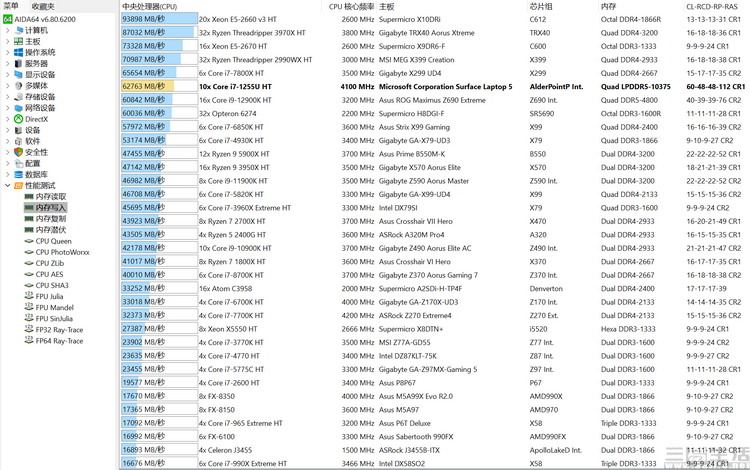Image resolution: width=750 pixels, height=470 pixels.
Task: Select the 显示设备 display icon
Action: (x=19, y=74)
